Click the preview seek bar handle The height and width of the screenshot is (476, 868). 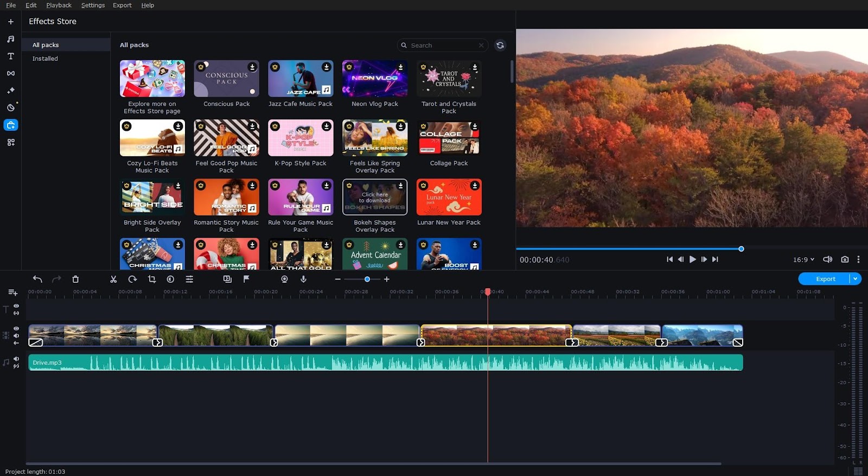pyautogui.click(x=741, y=249)
